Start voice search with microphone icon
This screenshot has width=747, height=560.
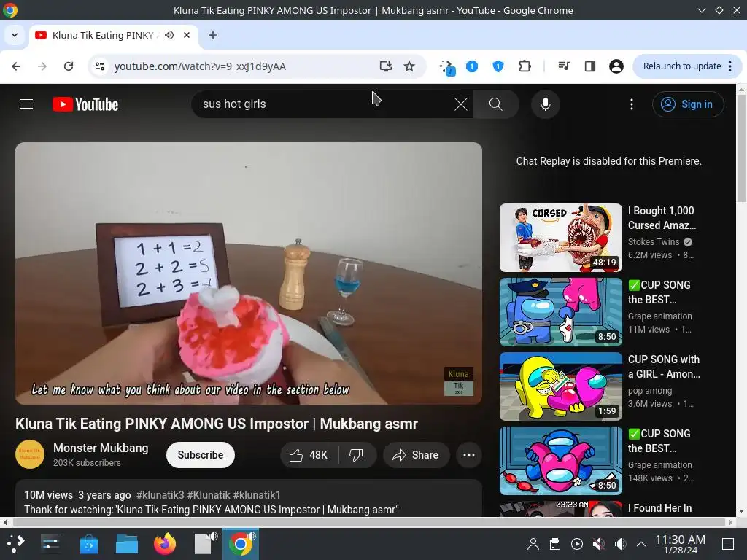tap(546, 104)
